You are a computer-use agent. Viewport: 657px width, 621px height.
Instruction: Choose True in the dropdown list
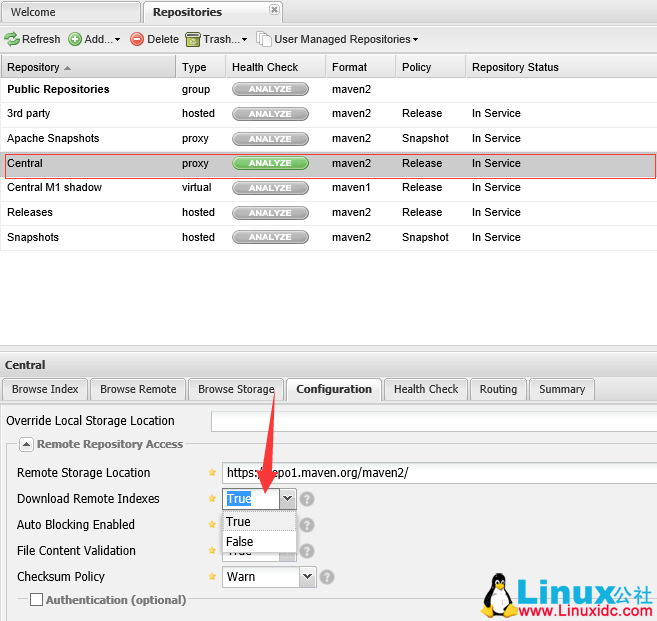[239, 522]
